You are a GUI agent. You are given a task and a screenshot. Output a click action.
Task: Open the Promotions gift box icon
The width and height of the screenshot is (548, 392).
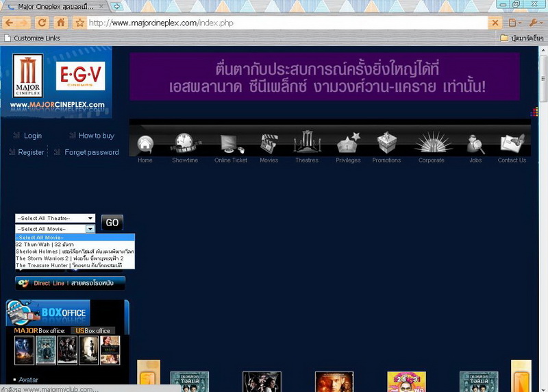point(386,143)
